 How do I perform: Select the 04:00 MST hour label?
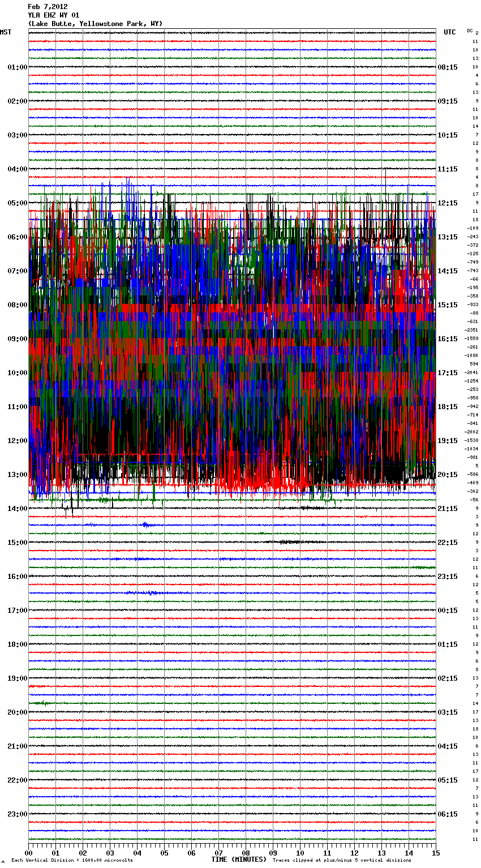pyautogui.click(x=18, y=169)
